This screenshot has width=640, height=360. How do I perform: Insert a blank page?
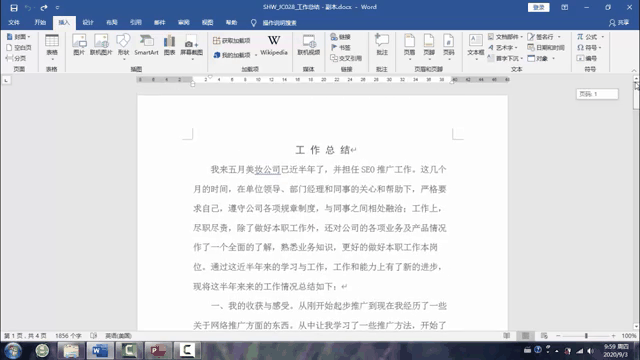(19, 47)
